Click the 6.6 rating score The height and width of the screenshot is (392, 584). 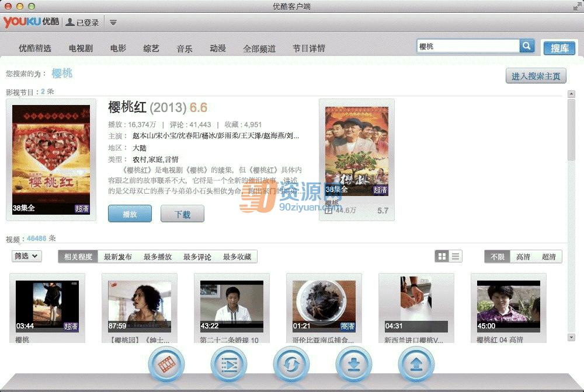[x=198, y=107]
